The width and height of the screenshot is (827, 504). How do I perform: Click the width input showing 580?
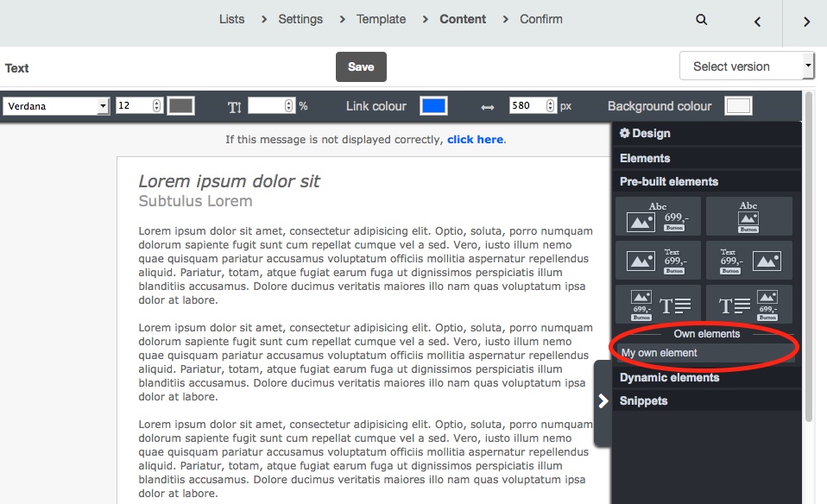point(527,106)
